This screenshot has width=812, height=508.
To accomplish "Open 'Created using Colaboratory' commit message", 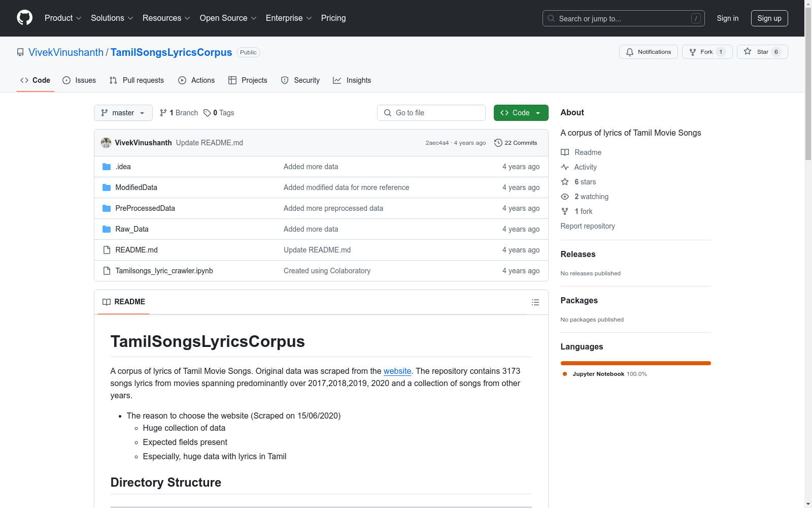I will 327,271.
